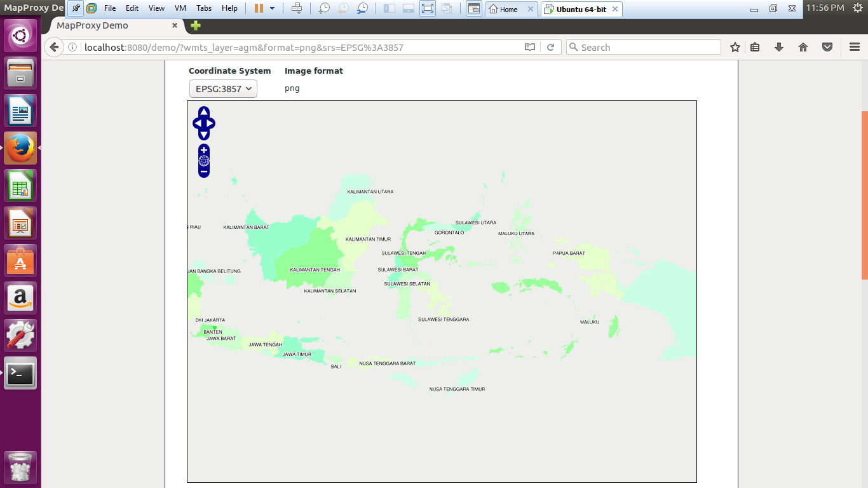Click the SULAWESI TENGGARA map label
The height and width of the screenshot is (488, 868).
pyautogui.click(x=444, y=319)
